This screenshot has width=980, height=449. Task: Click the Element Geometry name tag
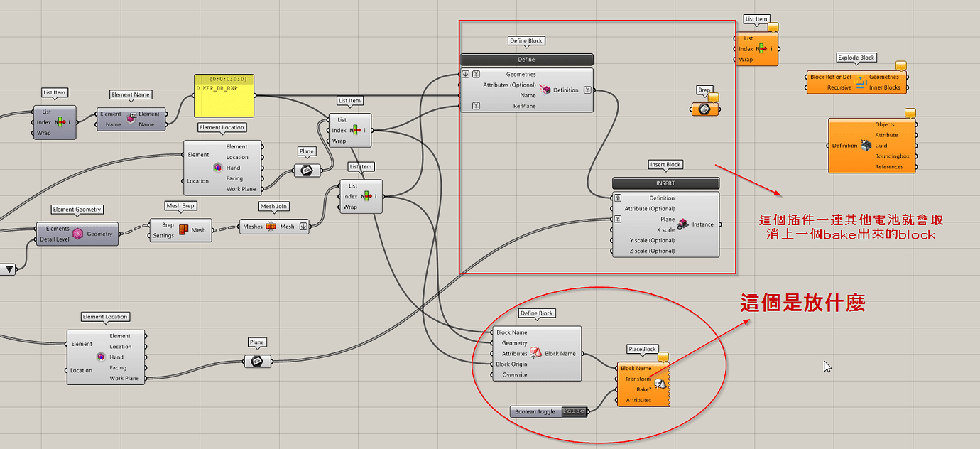point(77,210)
